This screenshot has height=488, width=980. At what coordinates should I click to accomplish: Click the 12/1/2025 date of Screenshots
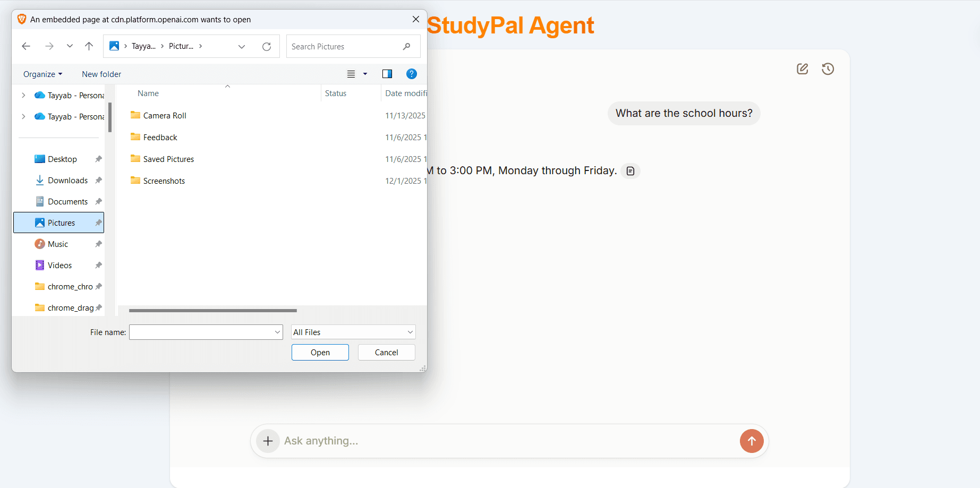click(x=405, y=181)
